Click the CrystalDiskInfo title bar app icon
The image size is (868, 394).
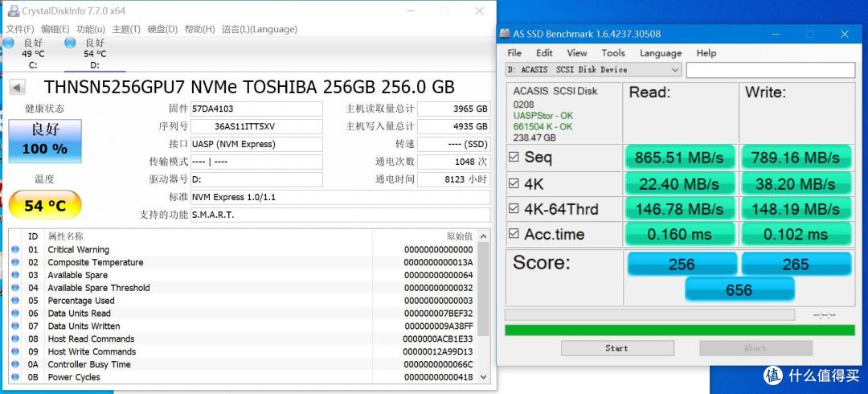point(12,11)
